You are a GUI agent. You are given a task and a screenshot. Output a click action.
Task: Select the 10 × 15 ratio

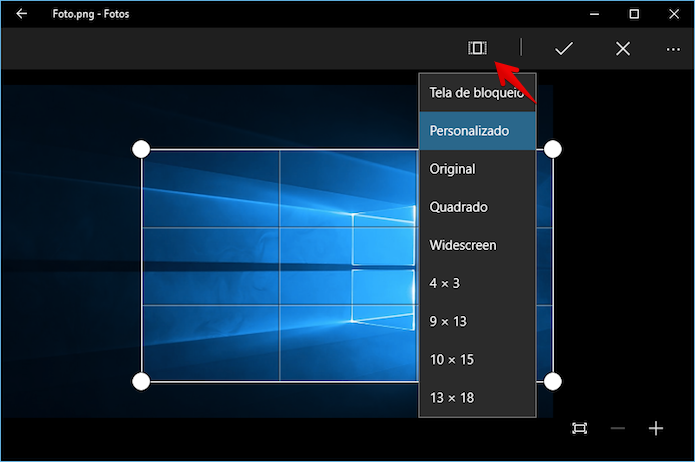[x=477, y=360]
